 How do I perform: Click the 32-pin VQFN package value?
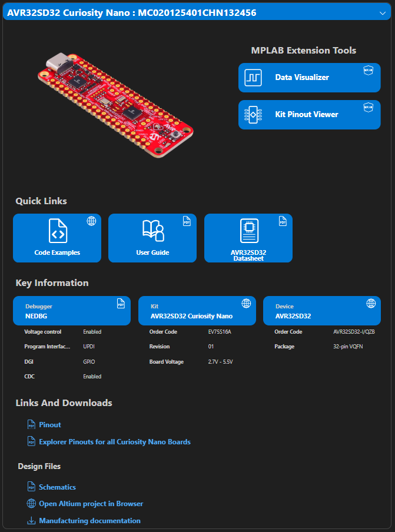tap(348, 347)
